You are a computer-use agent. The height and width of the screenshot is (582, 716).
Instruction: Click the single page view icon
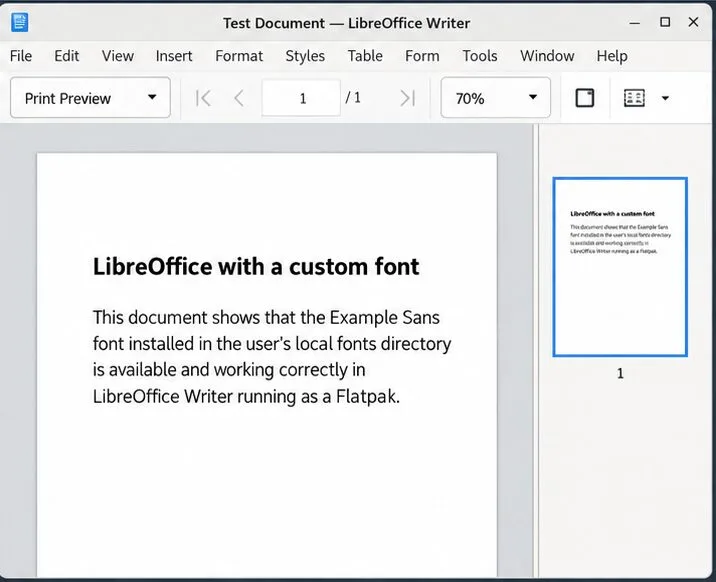coord(584,98)
